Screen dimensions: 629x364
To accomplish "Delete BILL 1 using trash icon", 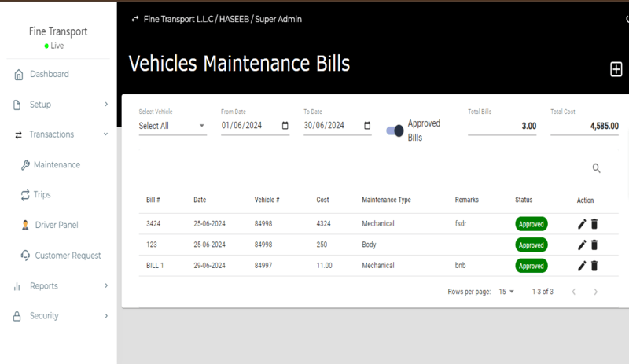I will pos(594,266).
